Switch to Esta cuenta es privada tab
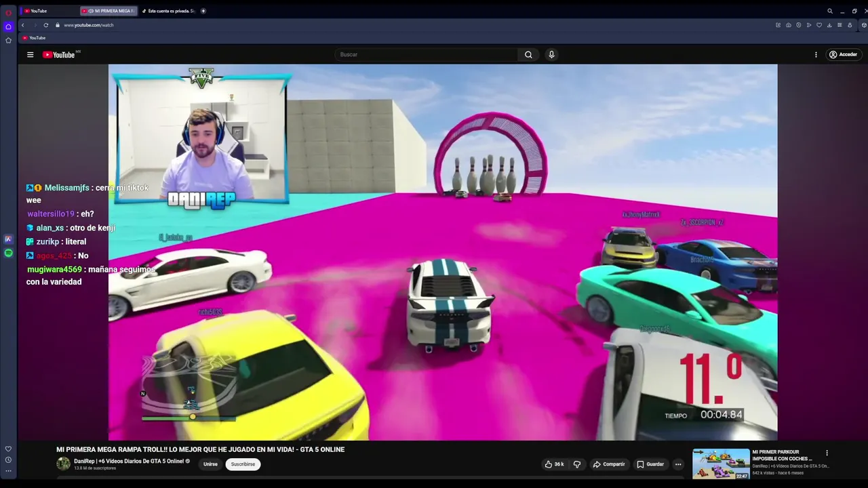Screen dimensions: 868x488 click(168, 11)
